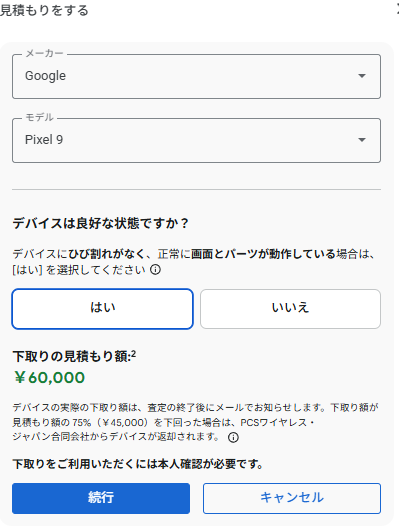Close the 見積もりをする dialog with X
The image size is (399, 531).
coord(398,10)
